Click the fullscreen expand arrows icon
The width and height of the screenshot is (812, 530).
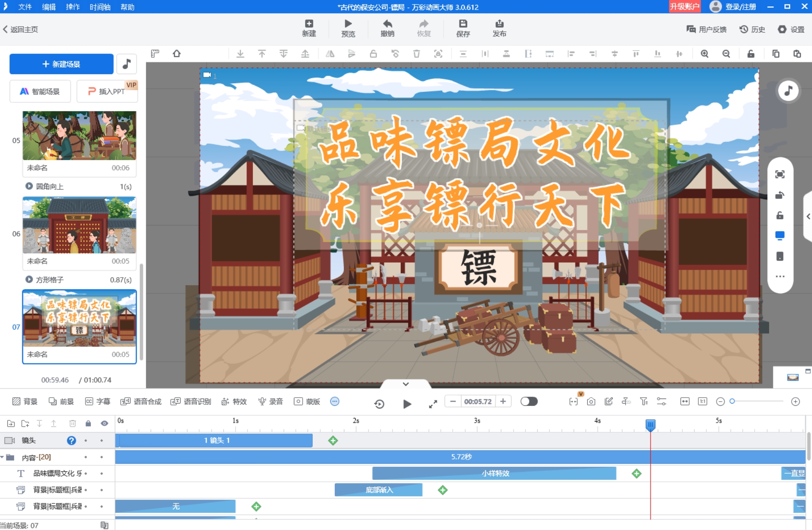pyautogui.click(x=433, y=404)
